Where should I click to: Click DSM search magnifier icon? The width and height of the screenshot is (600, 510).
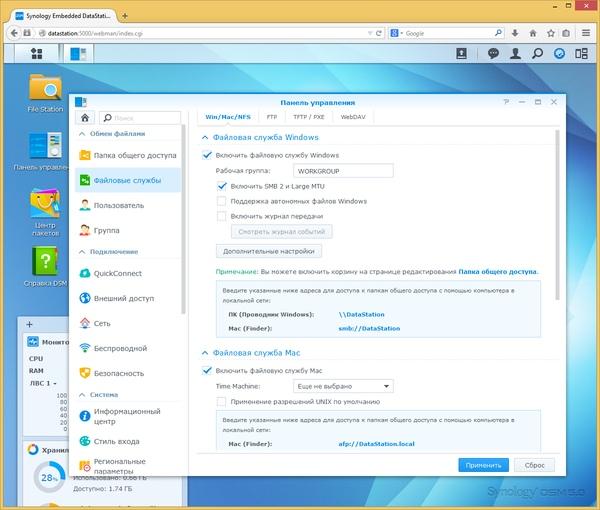[537, 54]
